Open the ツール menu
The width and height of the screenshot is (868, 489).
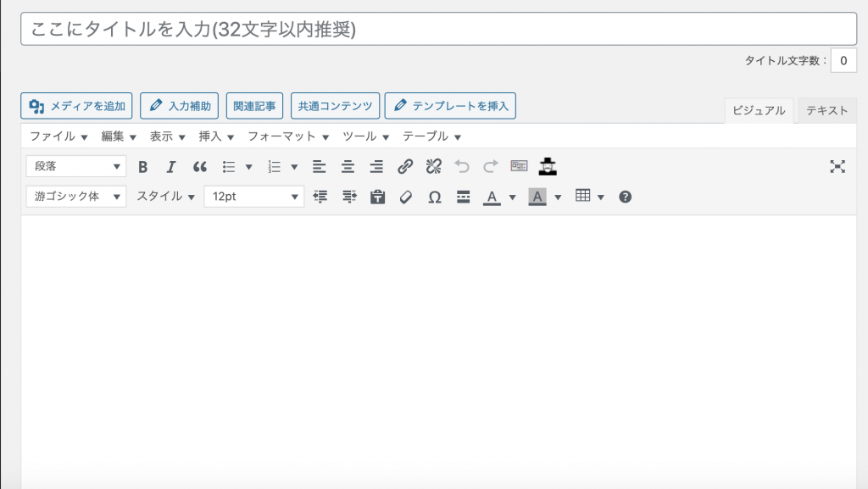pos(365,136)
